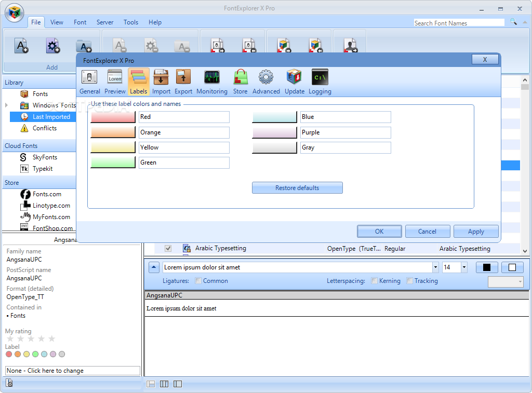532x393 pixels.
Task: Switch to the third preview layout icon
Action: tap(178, 384)
